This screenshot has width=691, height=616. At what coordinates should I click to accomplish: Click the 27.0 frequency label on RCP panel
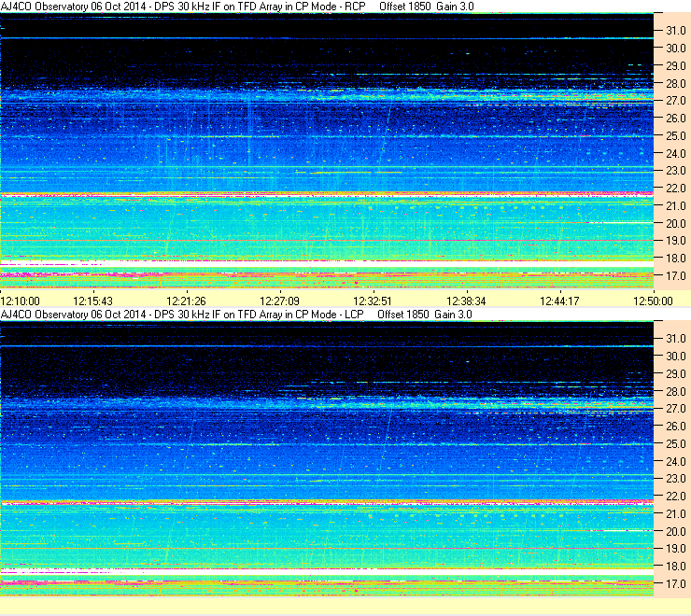pyautogui.click(x=676, y=101)
